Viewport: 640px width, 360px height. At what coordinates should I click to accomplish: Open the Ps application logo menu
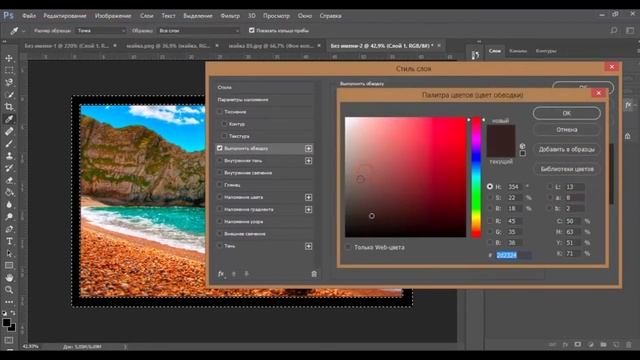[8, 16]
